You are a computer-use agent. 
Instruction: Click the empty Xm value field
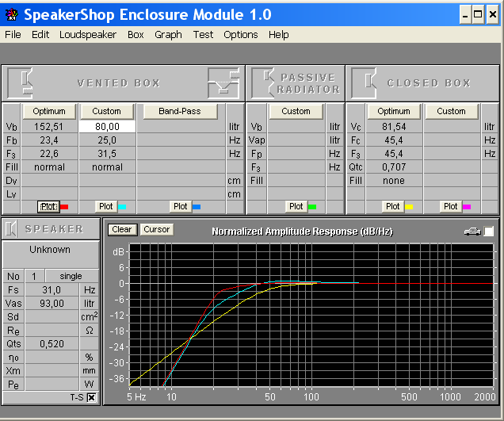pos(52,371)
